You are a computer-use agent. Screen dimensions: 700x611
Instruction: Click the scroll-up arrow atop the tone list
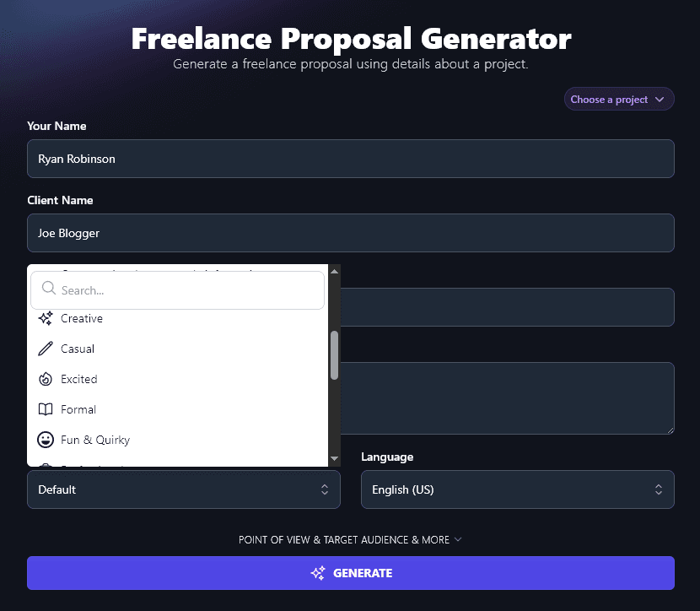tap(334, 271)
